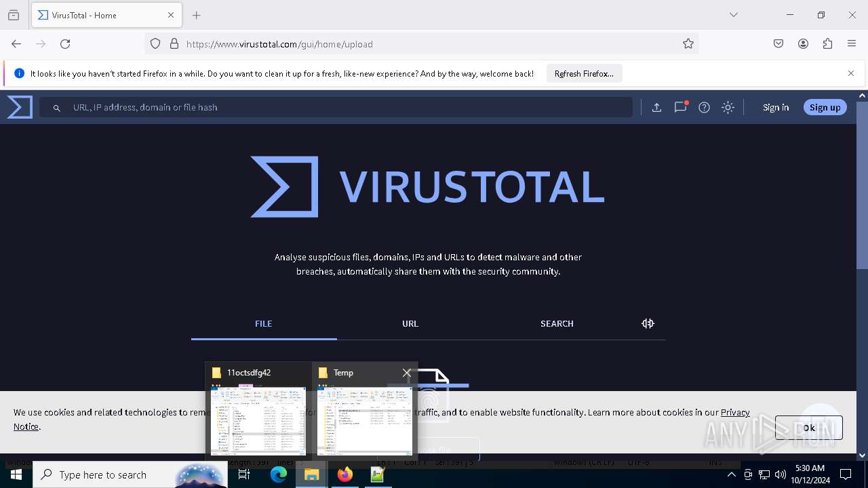Click the scrollbar down arrow
868x488 pixels.
(862, 455)
